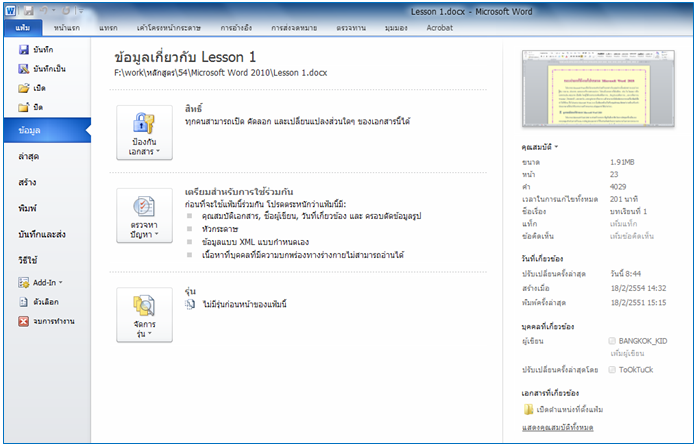Click ไม่มีรุ่นก่อนหน้าของแฟ้มนี้ (no previous versions) entry
Screen dimensions: 696x445
pos(244,304)
